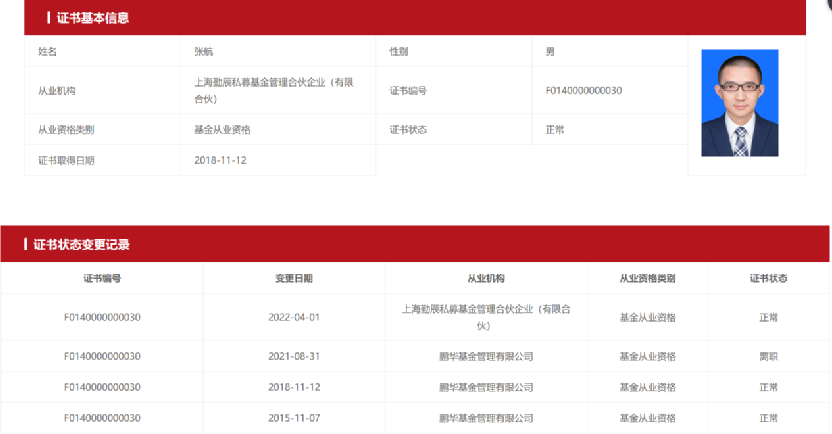Click the 性别 label cell

pos(398,51)
